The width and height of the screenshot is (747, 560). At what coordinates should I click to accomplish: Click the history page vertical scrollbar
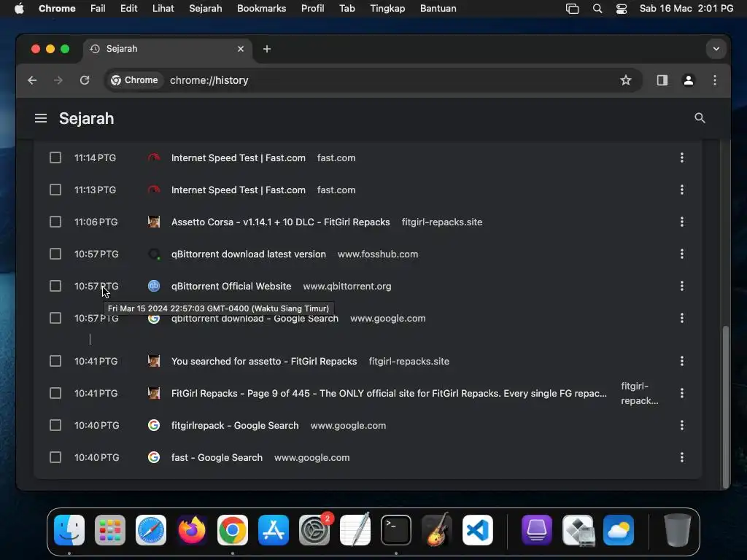[726, 406]
